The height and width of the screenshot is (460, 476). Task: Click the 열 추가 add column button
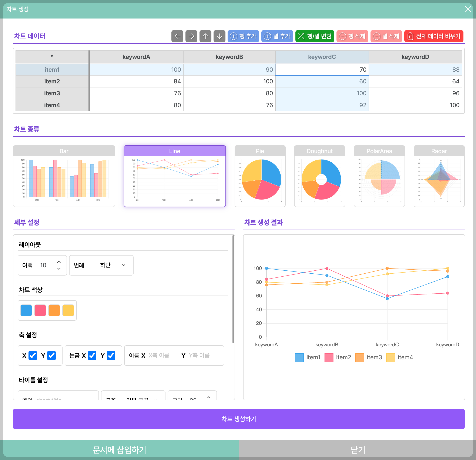[x=277, y=36]
